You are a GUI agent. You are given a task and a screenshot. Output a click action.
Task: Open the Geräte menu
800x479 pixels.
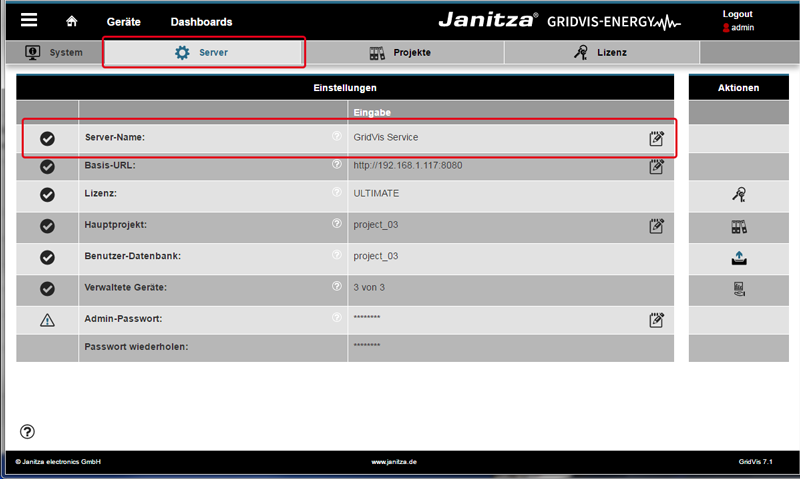123,22
